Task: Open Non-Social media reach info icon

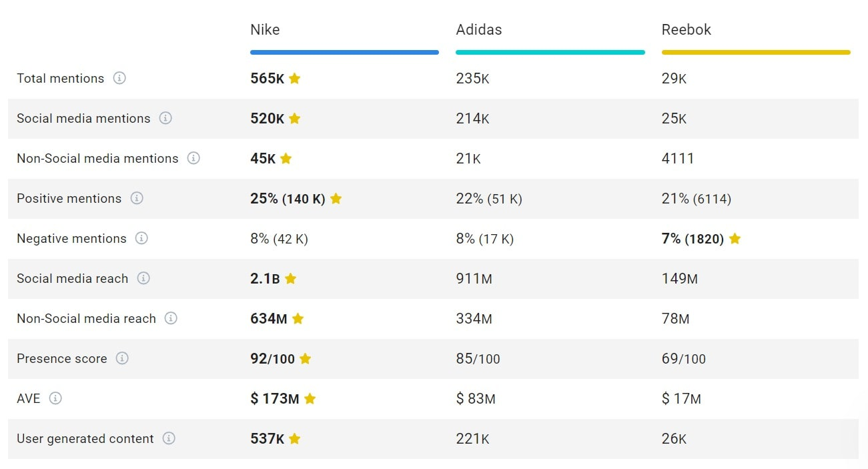Action: (171, 318)
